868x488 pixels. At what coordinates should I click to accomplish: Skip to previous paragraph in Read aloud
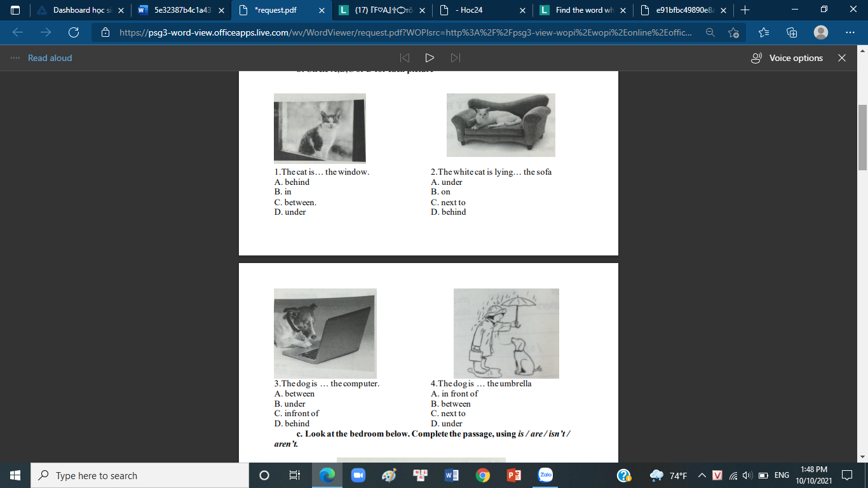point(405,58)
